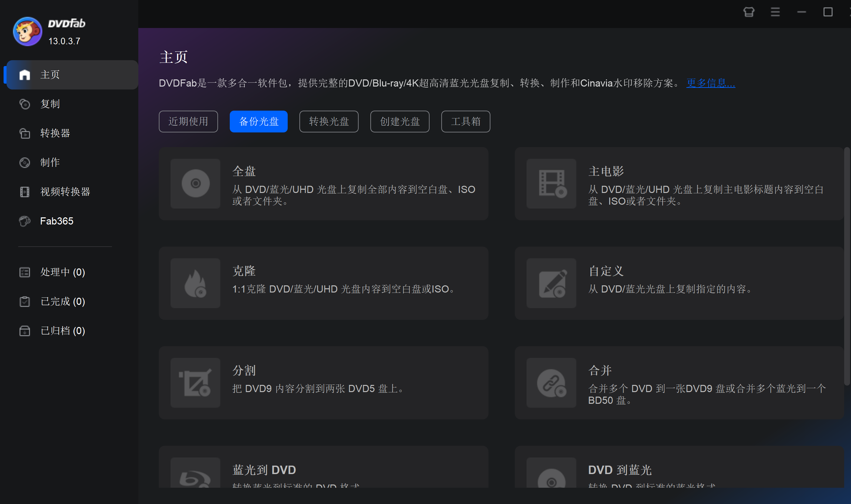Click the 已归档 archive icon
The image size is (851, 504).
pos(25,331)
